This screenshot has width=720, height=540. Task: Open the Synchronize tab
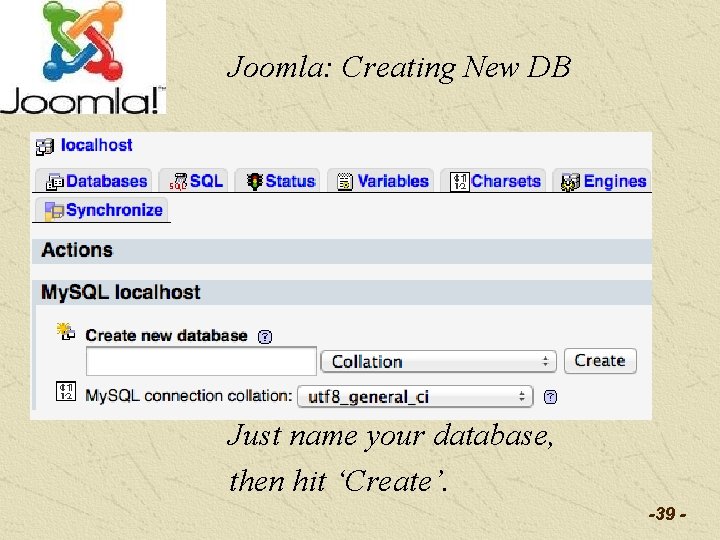[101, 210]
